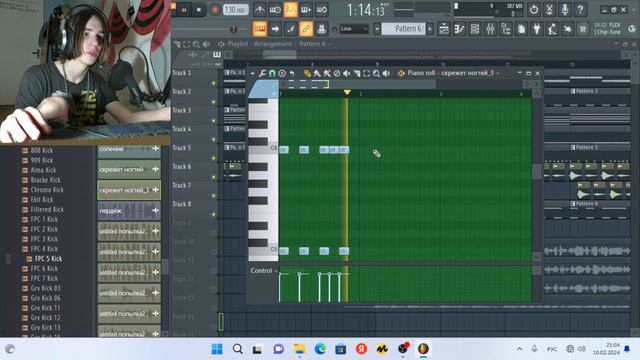The height and width of the screenshot is (360, 640).
Task: Click the render/refresh circular arrow icon
Action: pos(534,9)
